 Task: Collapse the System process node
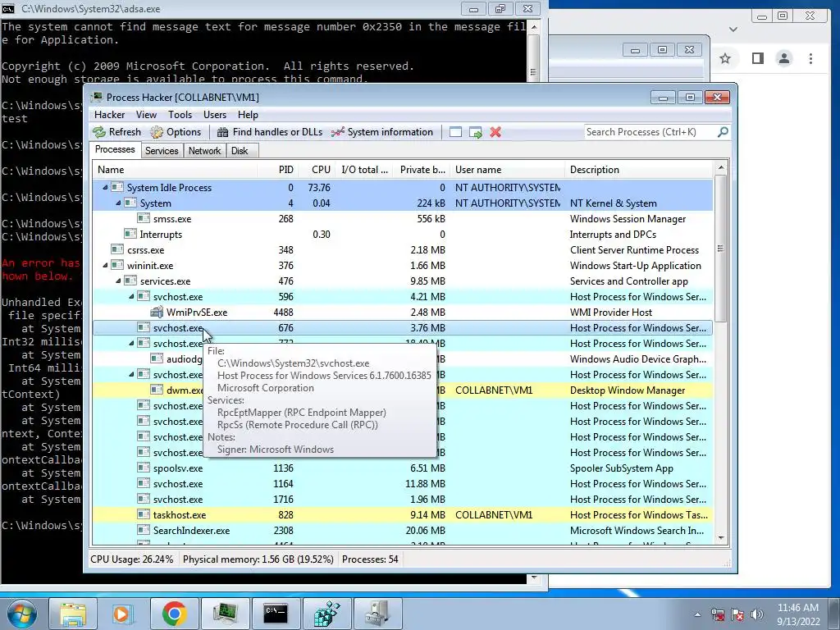coord(118,203)
